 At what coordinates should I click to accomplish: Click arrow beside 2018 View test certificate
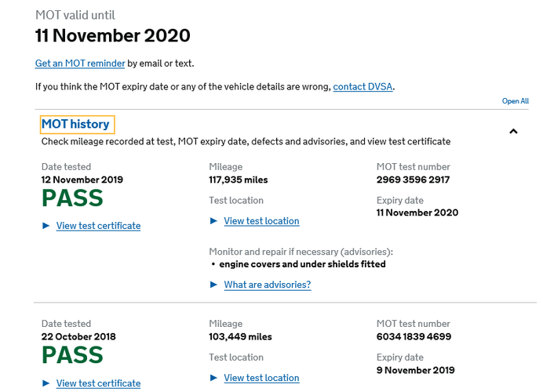[46, 383]
